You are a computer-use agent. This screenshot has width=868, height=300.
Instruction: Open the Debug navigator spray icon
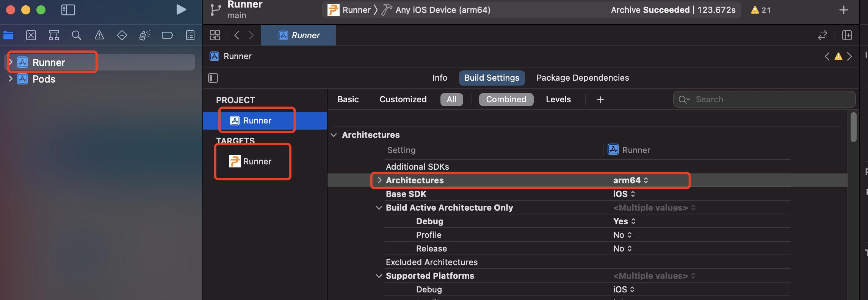click(x=145, y=35)
